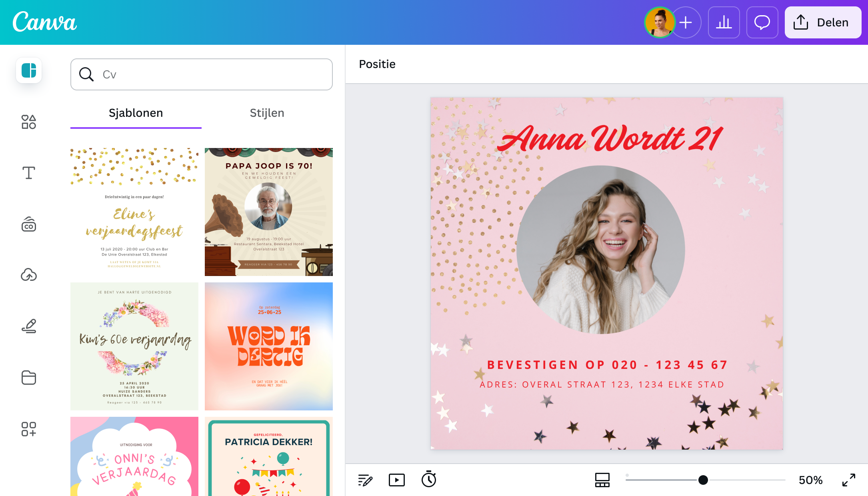This screenshot has width=868, height=496.
Task: Select Kim's 60e verjaardag template
Action: point(134,346)
